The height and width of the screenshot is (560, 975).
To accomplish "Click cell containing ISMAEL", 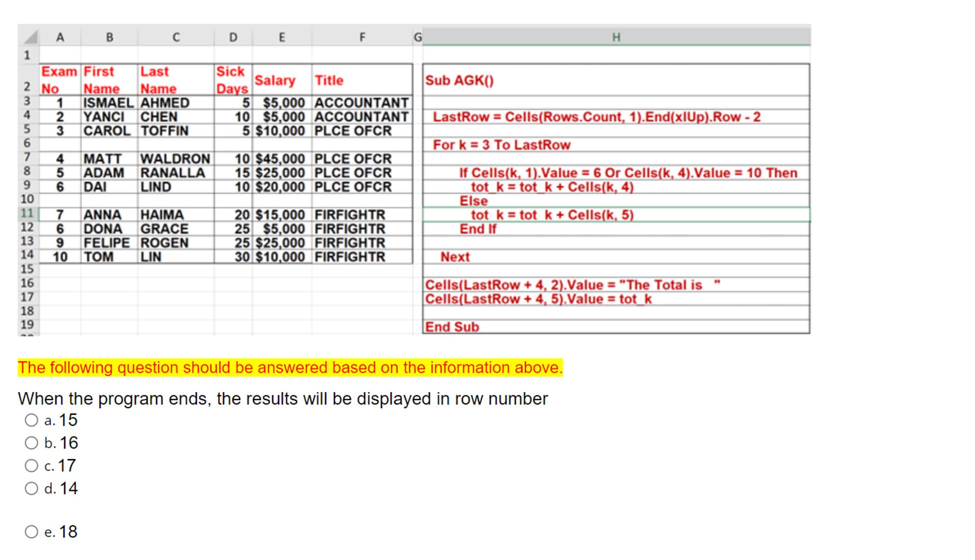I will pyautogui.click(x=108, y=103).
